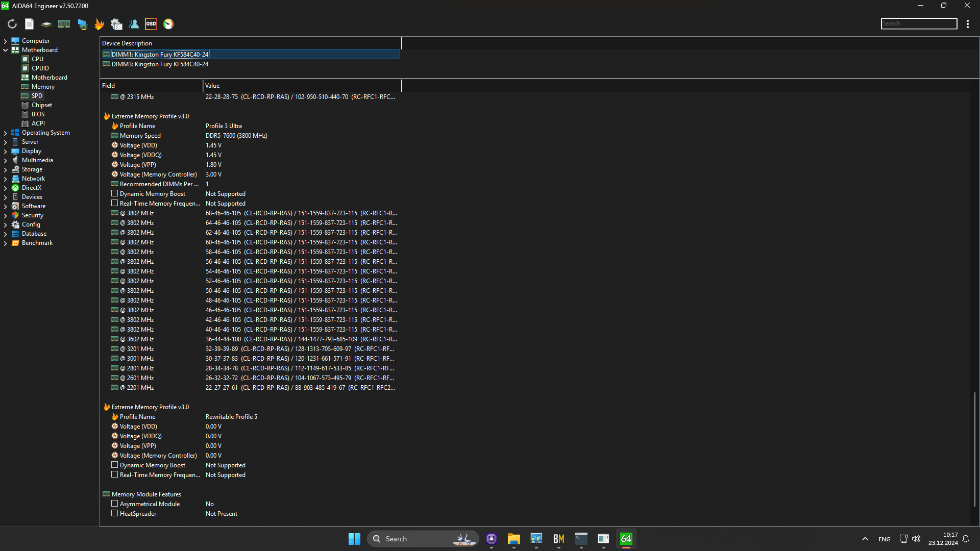Expand the DirectX tree node
This screenshot has width=980, height=551.
click(6, 188)
